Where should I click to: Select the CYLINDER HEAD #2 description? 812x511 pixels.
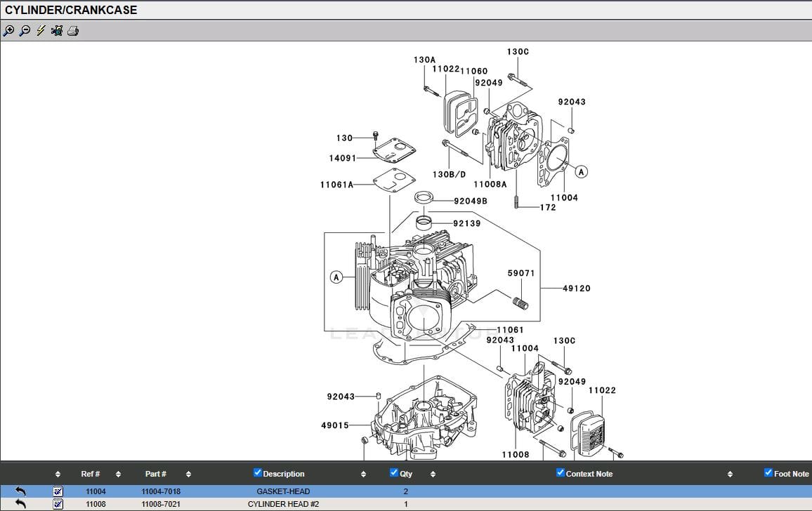pyautogui.click(x=283, y=504)
